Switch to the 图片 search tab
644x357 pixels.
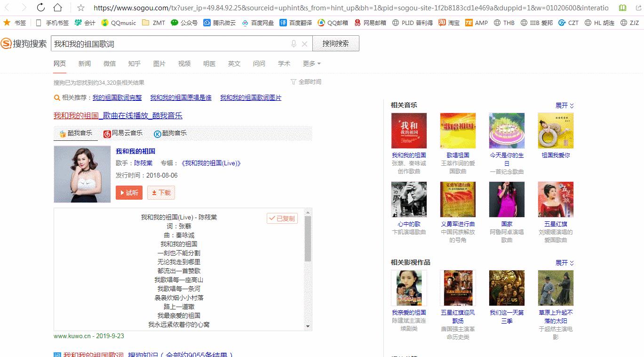[x=159, y=64]
